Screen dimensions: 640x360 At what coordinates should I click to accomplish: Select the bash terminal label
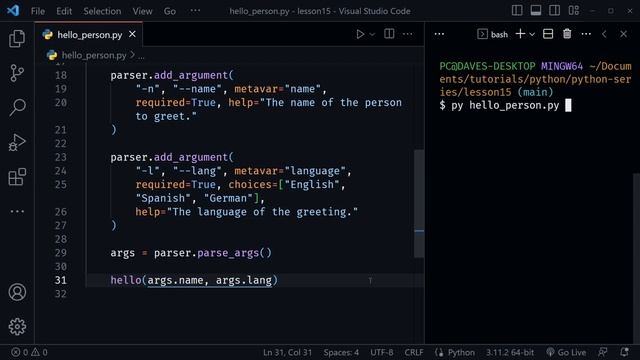click(493, 34)
